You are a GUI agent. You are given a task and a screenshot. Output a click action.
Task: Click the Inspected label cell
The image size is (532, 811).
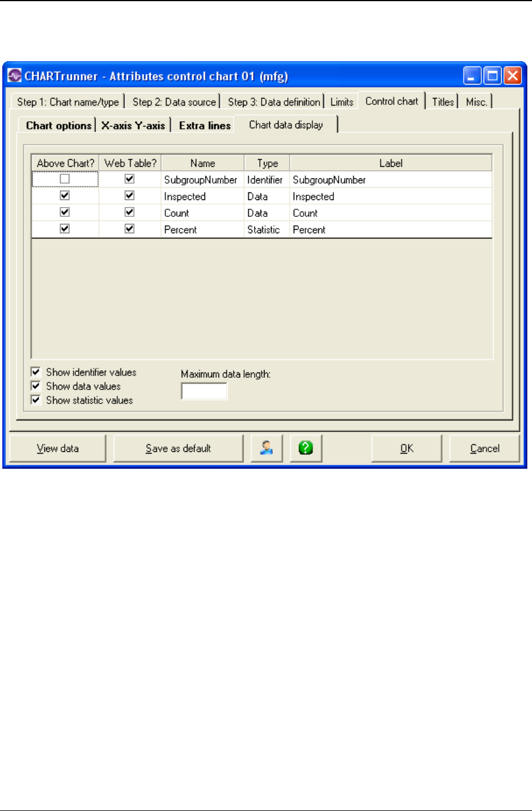391,196
